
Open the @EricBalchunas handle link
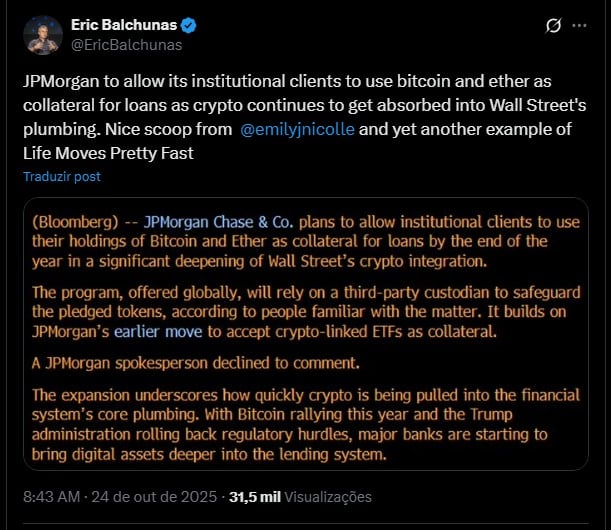[x=126, y=45]
